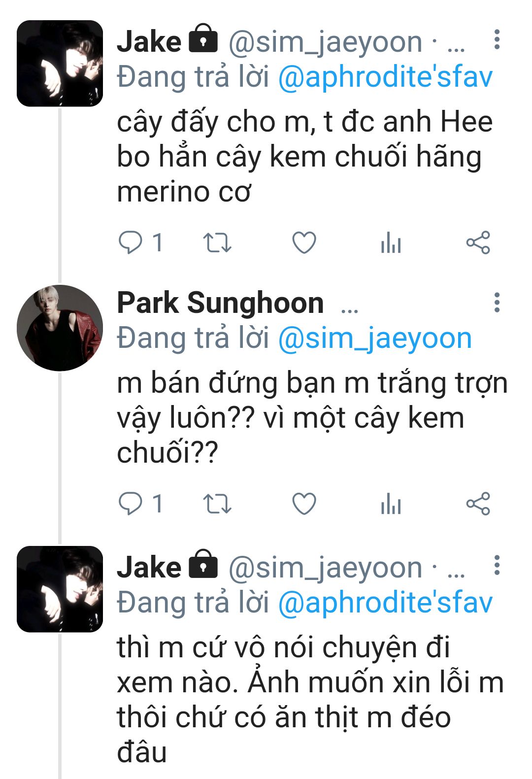Share Park Sunghoon's tweet
The image size is (532, 779).
click(x=478, y=504)
